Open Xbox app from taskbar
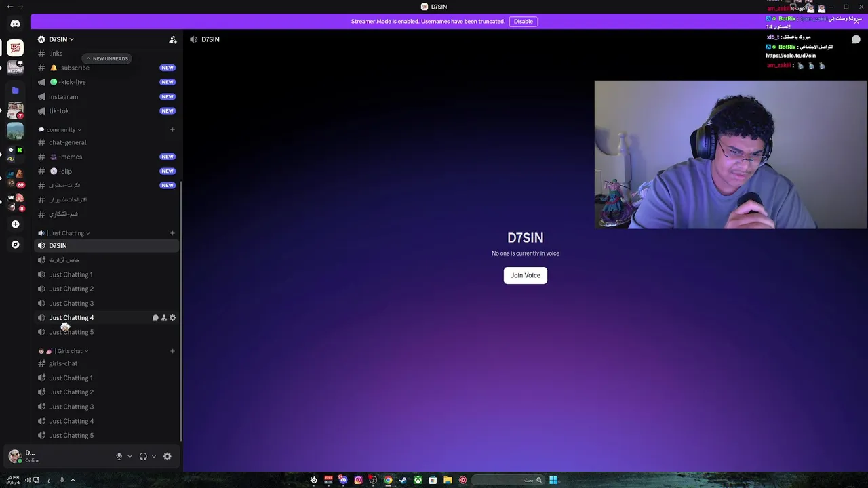Image resolution: width=868 pixels, height=488 pixels. (418, 480)
